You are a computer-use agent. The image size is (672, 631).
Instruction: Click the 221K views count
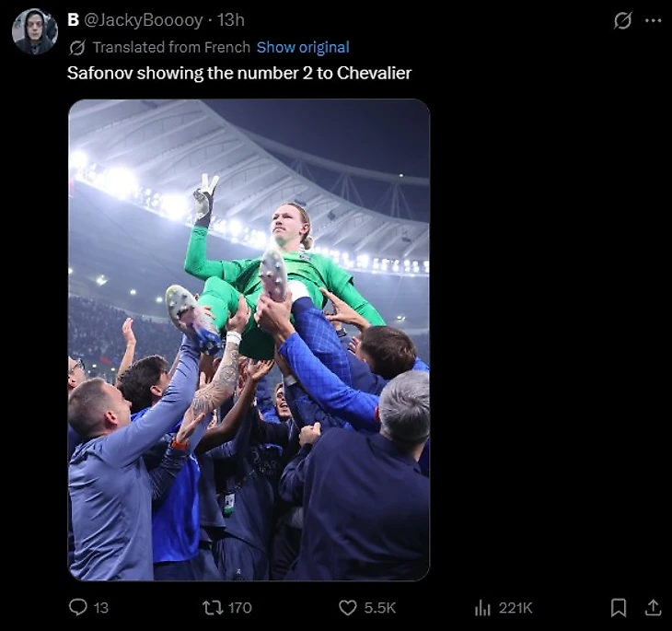pos(516,607)
